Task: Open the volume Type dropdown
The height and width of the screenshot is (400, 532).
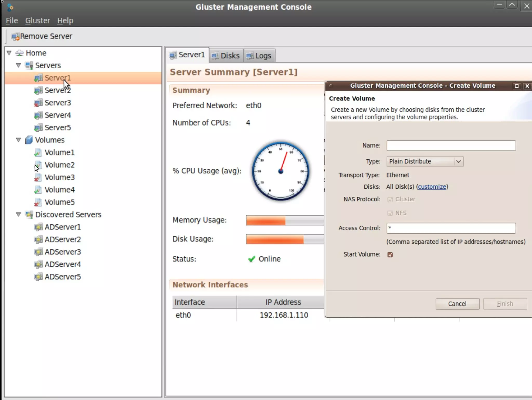Action: tap(424, 161)
